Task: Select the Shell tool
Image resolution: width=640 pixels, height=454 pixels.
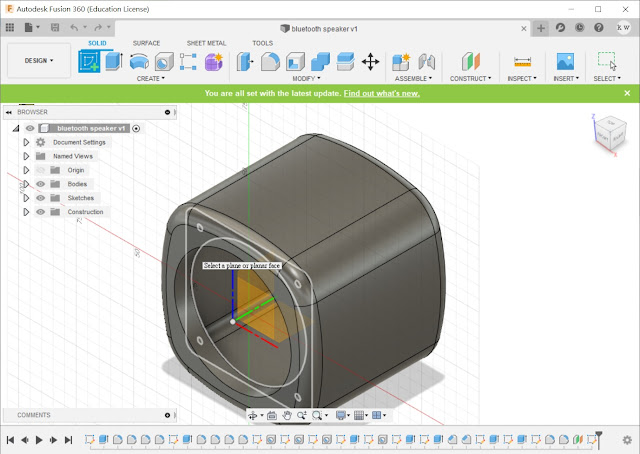Action: (295, 62)
